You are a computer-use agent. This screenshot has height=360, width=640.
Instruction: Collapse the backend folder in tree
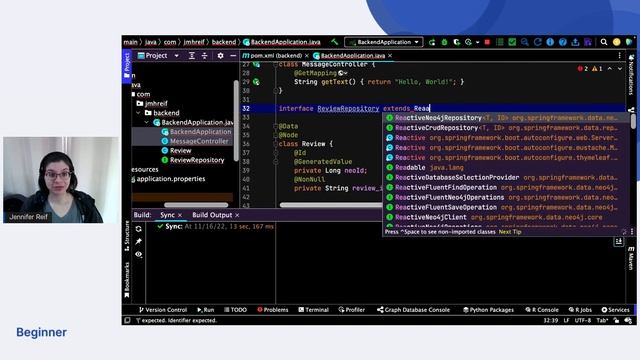coord(138,113)
